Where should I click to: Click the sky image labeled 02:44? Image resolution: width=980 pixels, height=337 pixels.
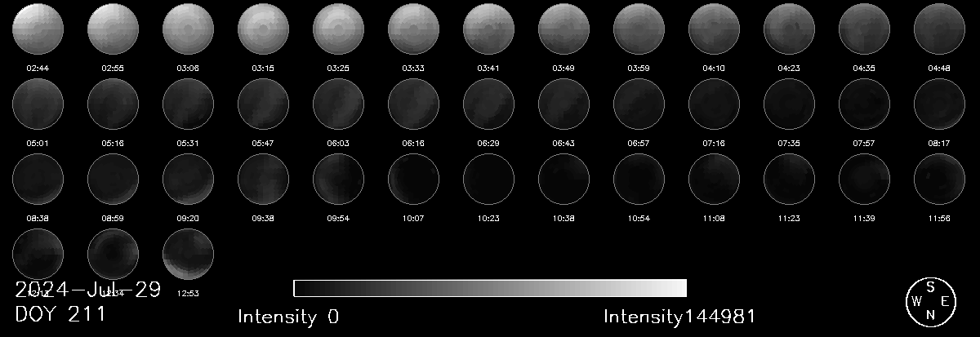(38, 29)
